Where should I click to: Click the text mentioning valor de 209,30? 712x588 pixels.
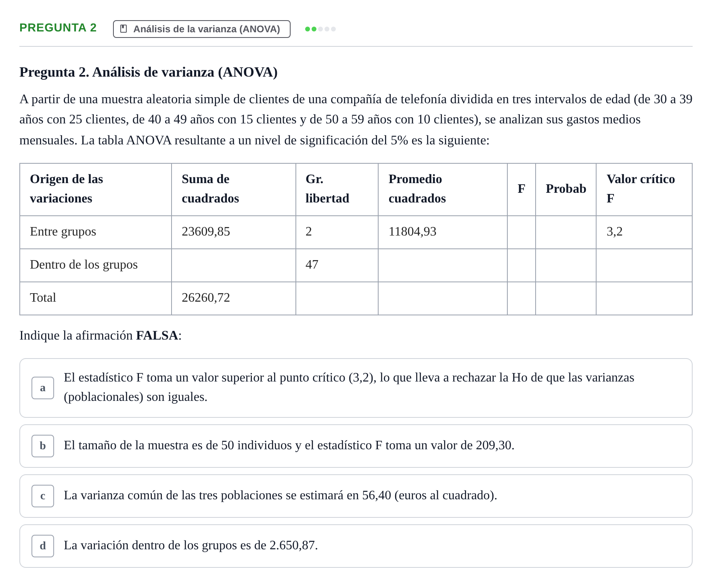click(289, 446)
